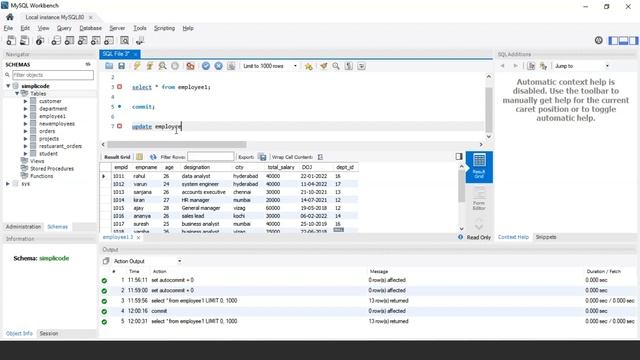Click the create new view toolbar icon
This screenshot has height=360, width=640.
[x=82, y=40]
